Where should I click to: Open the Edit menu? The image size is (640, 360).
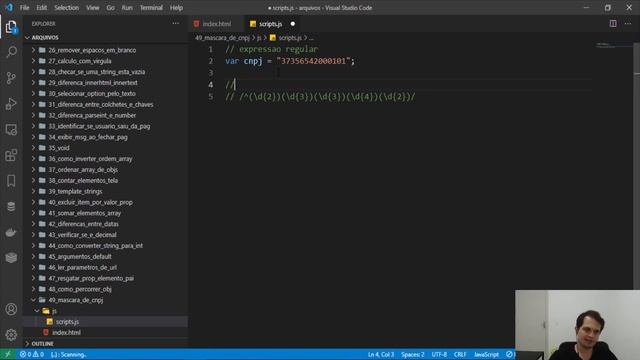coord(41,7)
